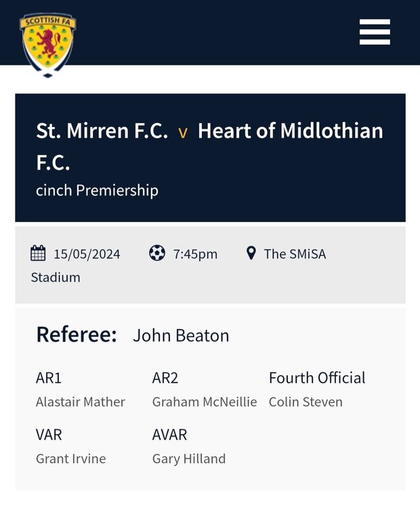The image size is (420, 508).
Task: Click the Referee heading
Action: (77, 335)
